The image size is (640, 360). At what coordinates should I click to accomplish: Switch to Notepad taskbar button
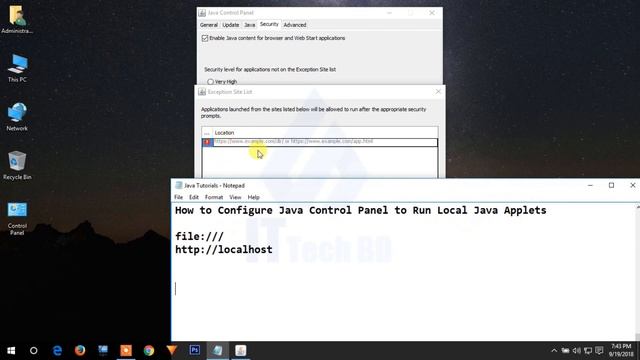pos(218,351)
